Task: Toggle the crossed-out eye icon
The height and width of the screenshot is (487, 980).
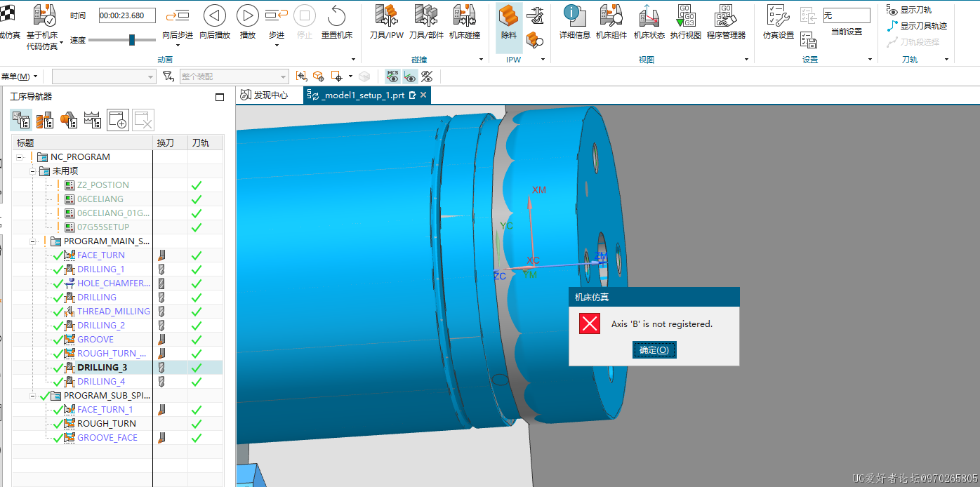Action: (427, 76)
